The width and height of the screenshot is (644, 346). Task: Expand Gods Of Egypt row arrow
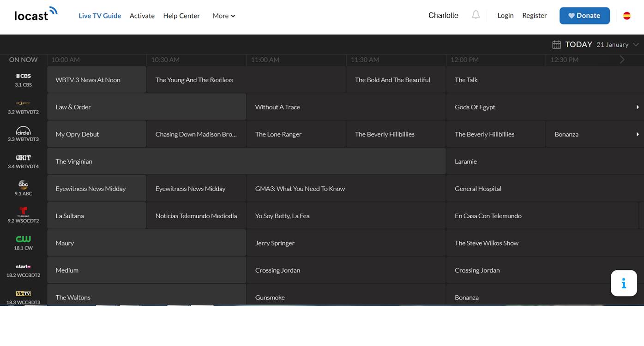point(637,107)
